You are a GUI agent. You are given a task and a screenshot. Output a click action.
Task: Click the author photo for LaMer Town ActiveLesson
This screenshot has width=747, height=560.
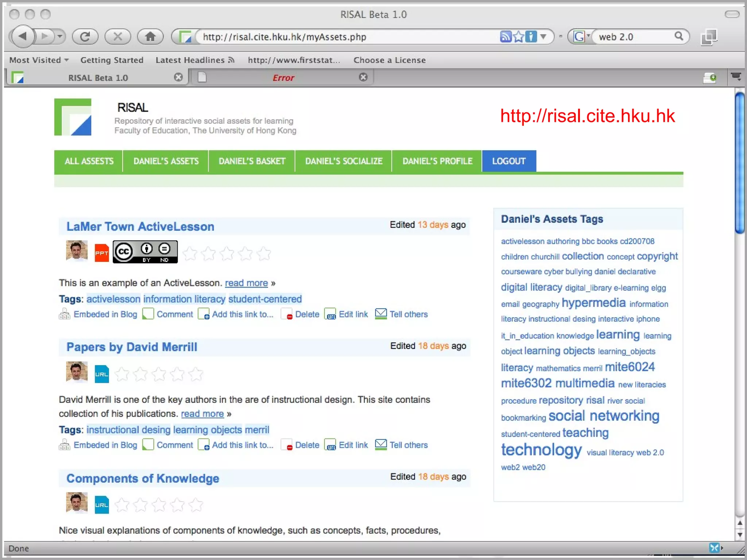point(77,251)
